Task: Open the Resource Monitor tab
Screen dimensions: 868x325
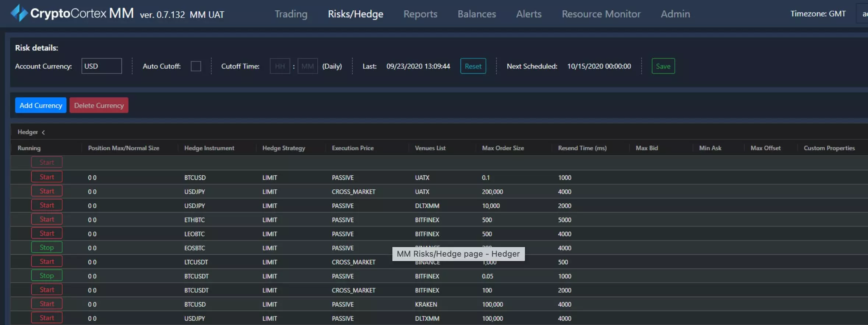Action: point(601,14)
